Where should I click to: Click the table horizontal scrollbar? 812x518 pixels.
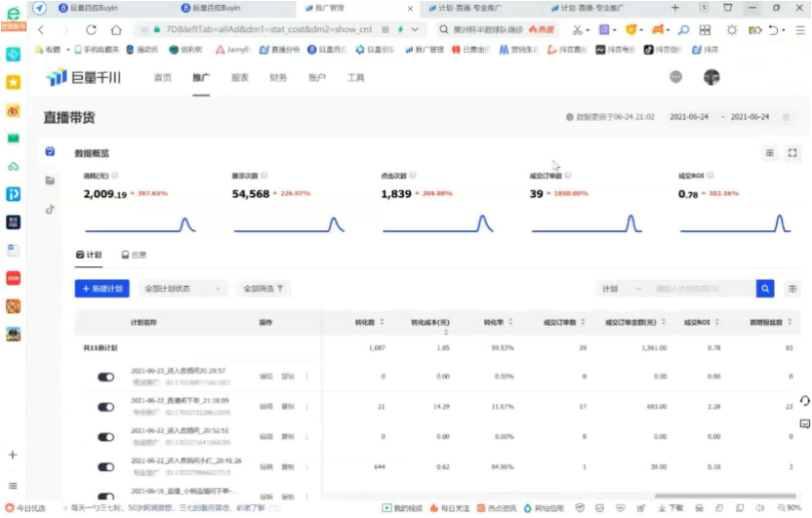[x=725, y=496]
